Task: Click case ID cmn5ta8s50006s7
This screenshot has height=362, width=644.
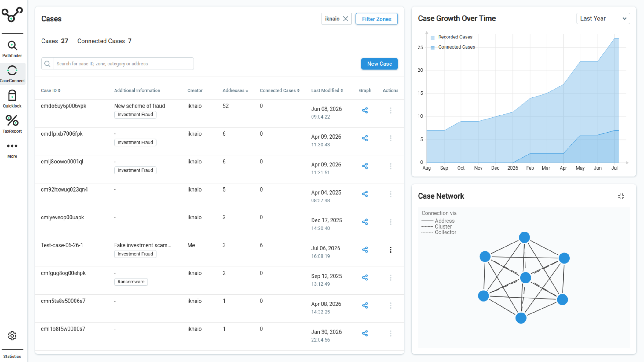Action: pyautogui.click(x=63, y=301)
